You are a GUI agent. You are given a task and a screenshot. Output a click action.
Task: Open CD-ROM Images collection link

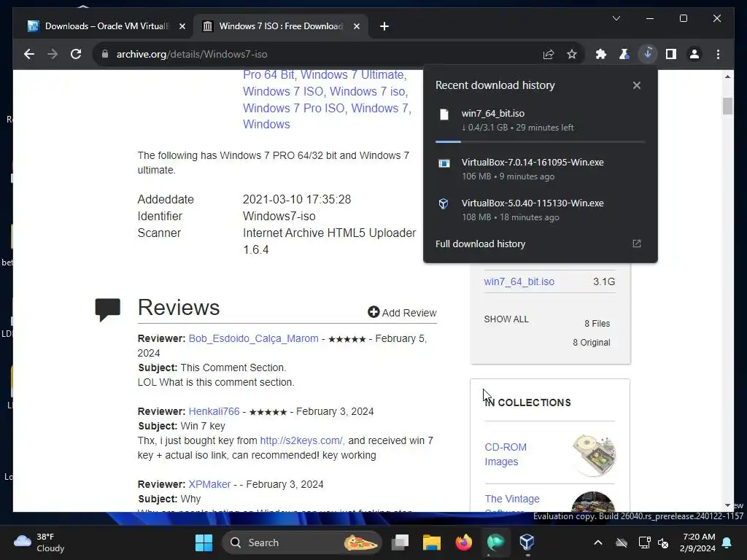pos(506,454)
